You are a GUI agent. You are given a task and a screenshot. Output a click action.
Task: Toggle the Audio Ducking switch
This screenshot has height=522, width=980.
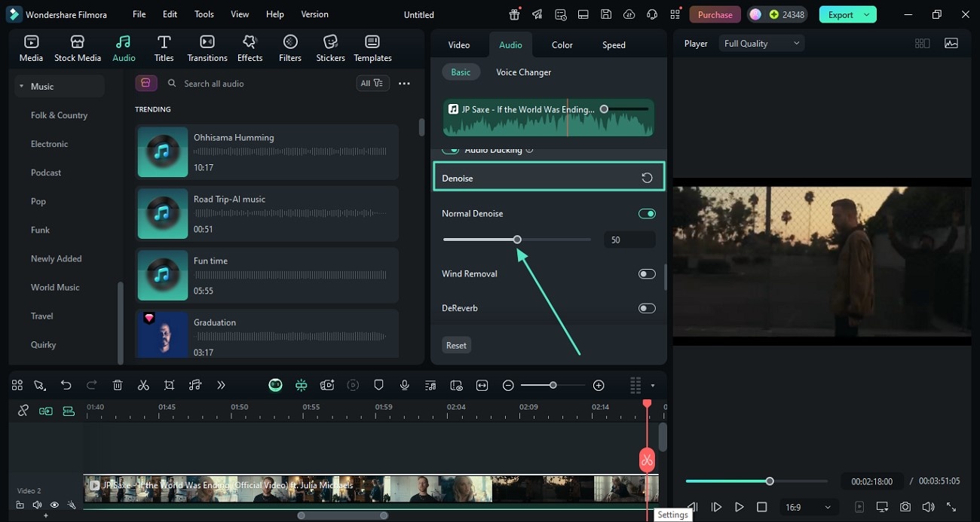click(450, 150)
